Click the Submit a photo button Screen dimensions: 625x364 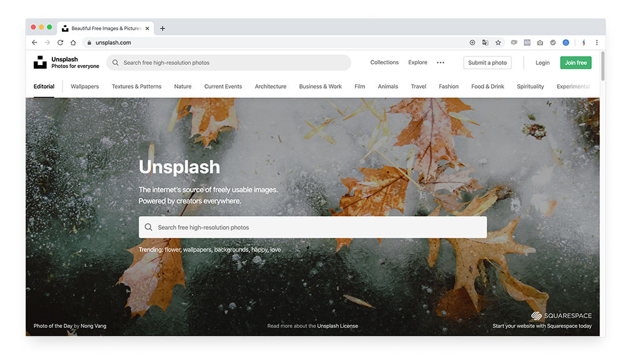click(487, 62)
